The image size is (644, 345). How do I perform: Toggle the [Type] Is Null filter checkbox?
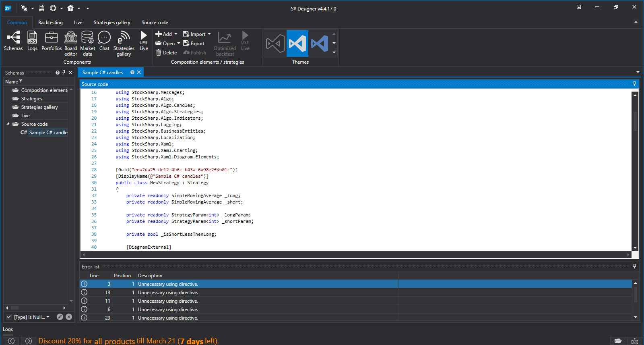click(9, 317)
